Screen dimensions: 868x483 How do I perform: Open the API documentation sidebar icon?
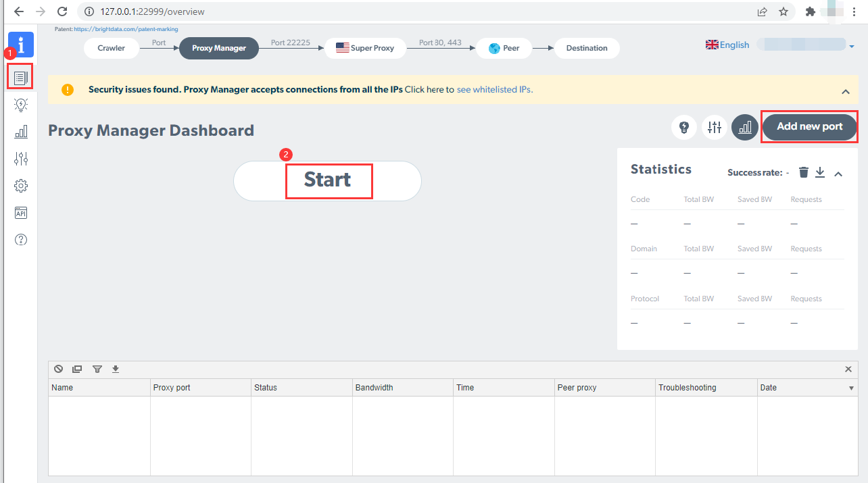tap(20, 212)
